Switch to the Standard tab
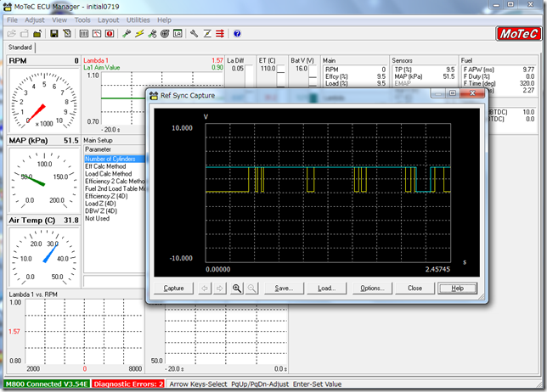Screen dimensions: 547x392 coord(20,47)
